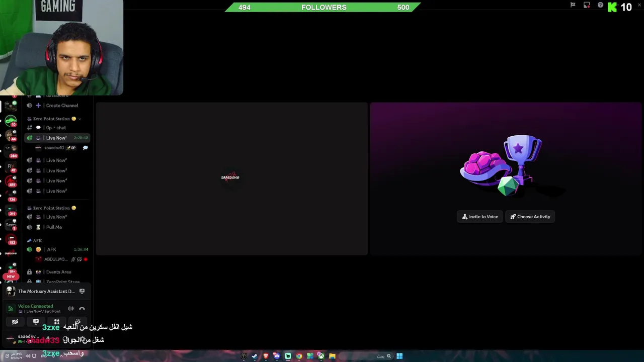Viewport: 644px width, 362px height.
Task: Open the server with the 153 badge
Action: 11,239
